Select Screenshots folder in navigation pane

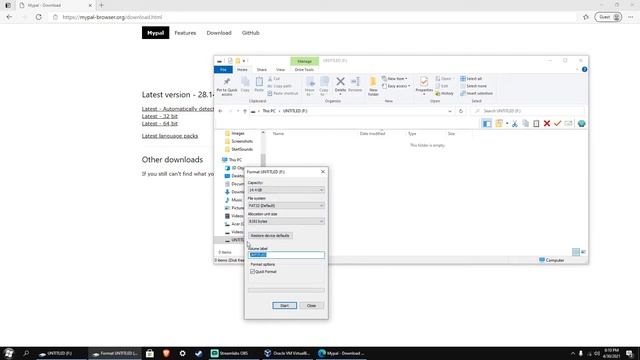pos(239,141)
